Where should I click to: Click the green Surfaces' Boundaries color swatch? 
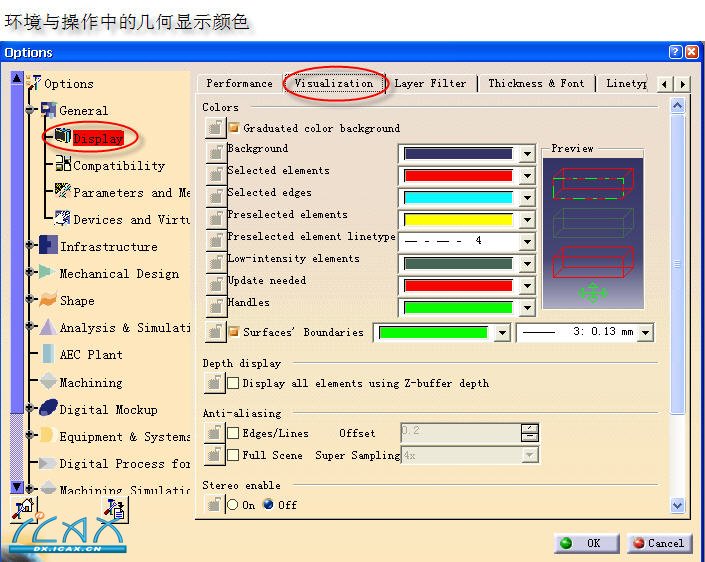click(433, 333)
